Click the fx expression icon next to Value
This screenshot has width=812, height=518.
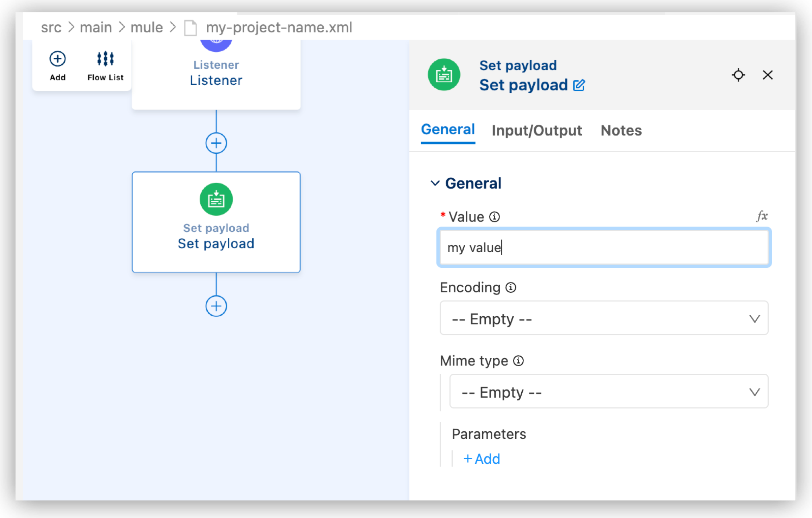point(762,216)
